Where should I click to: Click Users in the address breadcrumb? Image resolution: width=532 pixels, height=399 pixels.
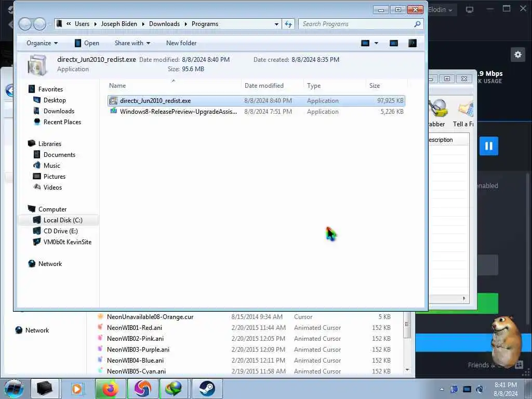[x=82, y=24]
